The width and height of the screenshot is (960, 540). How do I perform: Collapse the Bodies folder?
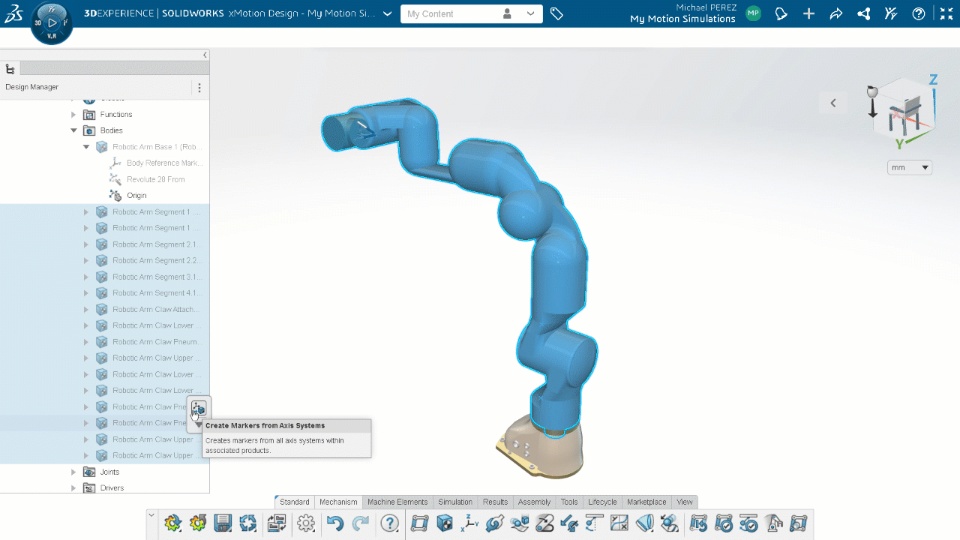[x=73, y=130]
